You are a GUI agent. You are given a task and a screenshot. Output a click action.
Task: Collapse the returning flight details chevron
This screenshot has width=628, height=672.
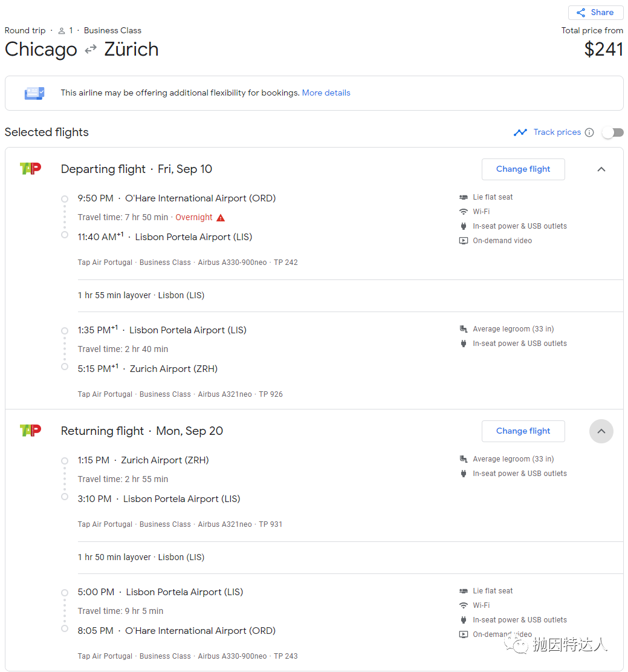coord(601,431)
